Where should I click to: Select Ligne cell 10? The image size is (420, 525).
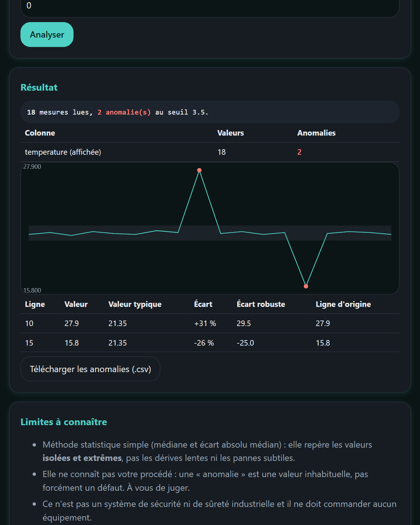coord(29,323)
